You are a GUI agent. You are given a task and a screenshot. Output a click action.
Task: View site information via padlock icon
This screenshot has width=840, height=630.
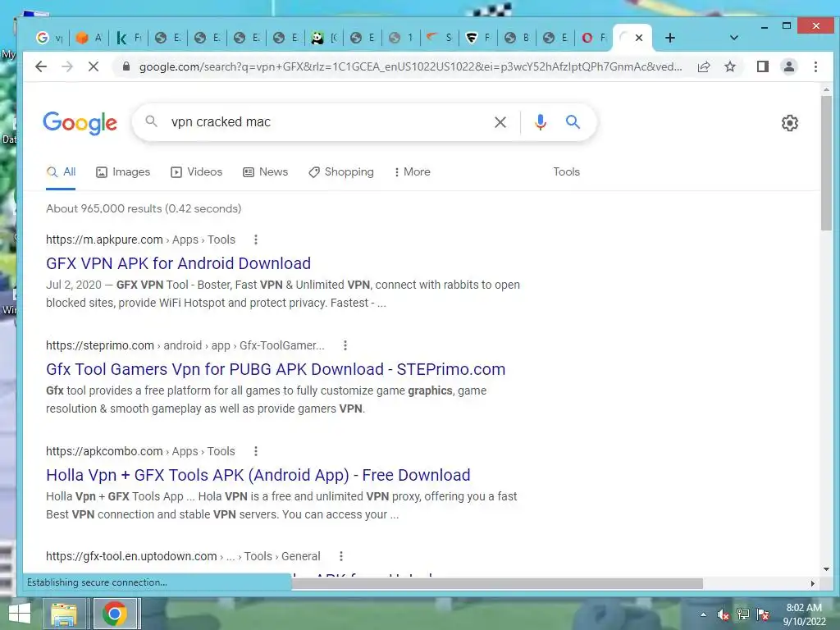pyautogui.click(x=126, y=66)
